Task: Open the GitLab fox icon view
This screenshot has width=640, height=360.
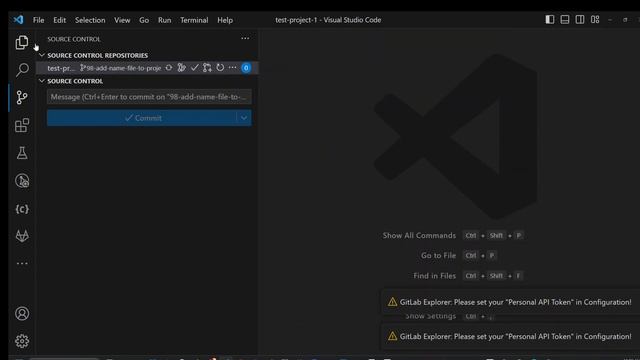Action: (x=22, y=236)
